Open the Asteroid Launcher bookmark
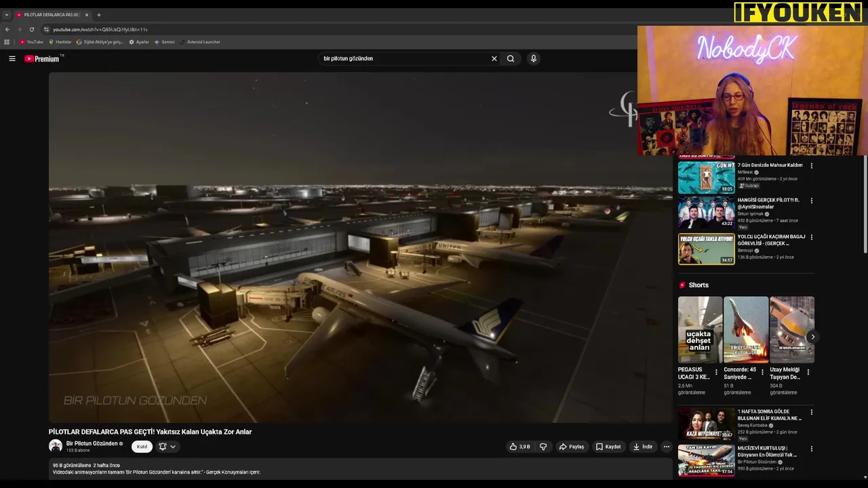868x488 pixels. (200, 42)
